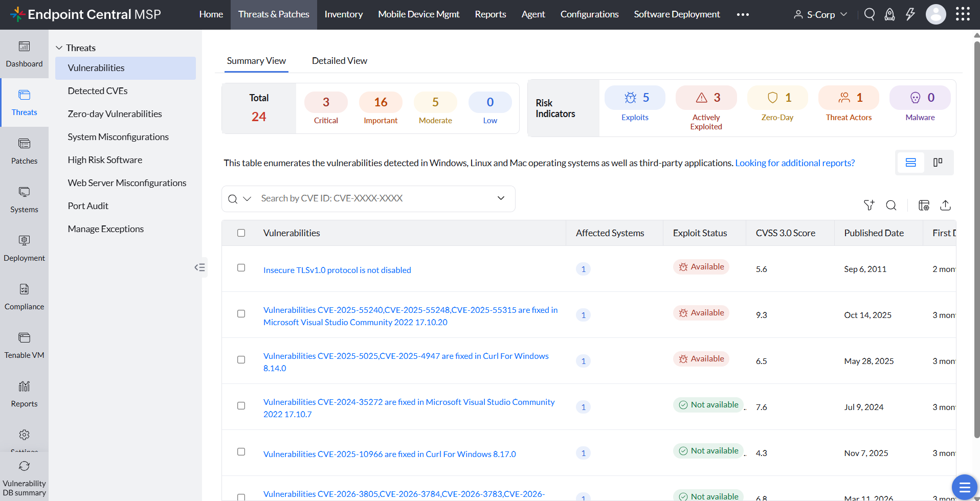The width and height of the screenshot is (980, 501).
Task: Filter by the Critical count card
Action: click(x=326, y=108)
